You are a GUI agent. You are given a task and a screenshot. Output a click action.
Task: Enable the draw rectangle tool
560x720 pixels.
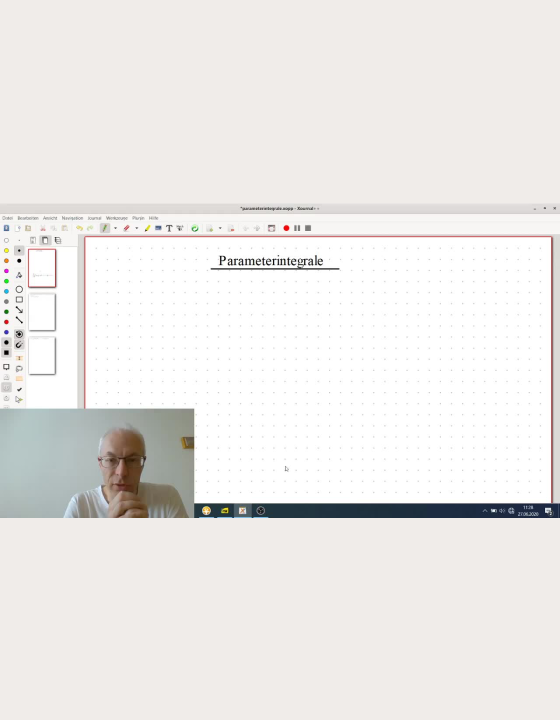(19, 300)
